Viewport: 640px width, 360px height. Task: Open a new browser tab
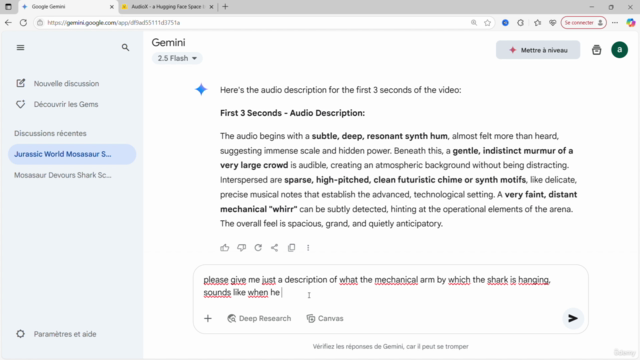pyautogui.click(x=225, y=7)
